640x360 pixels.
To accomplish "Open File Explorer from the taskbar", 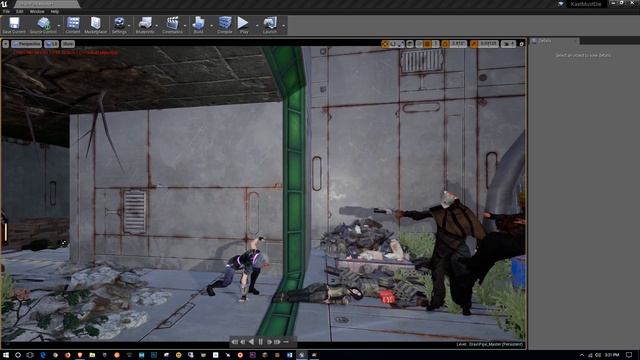I will 92,355.
